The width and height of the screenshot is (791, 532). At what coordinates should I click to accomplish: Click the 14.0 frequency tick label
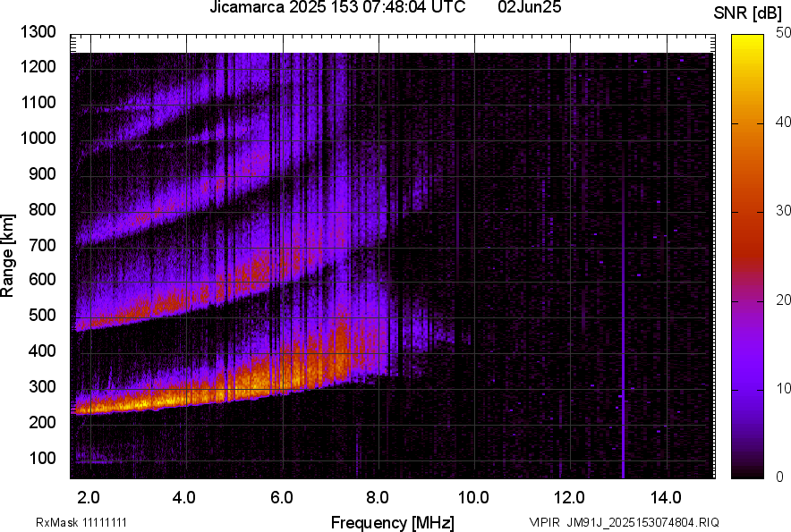click(x=666, y=498)
